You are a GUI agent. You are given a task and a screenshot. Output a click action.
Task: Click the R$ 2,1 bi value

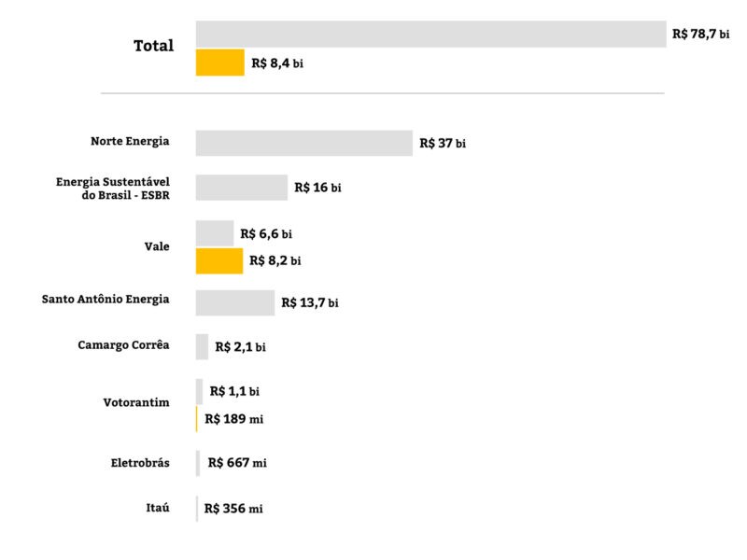point(240,347)
